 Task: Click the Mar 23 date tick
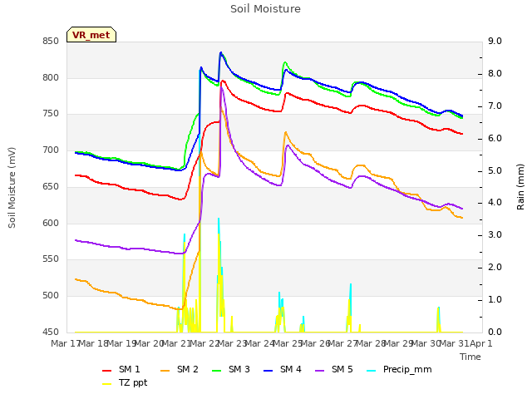tap(233, 344)
